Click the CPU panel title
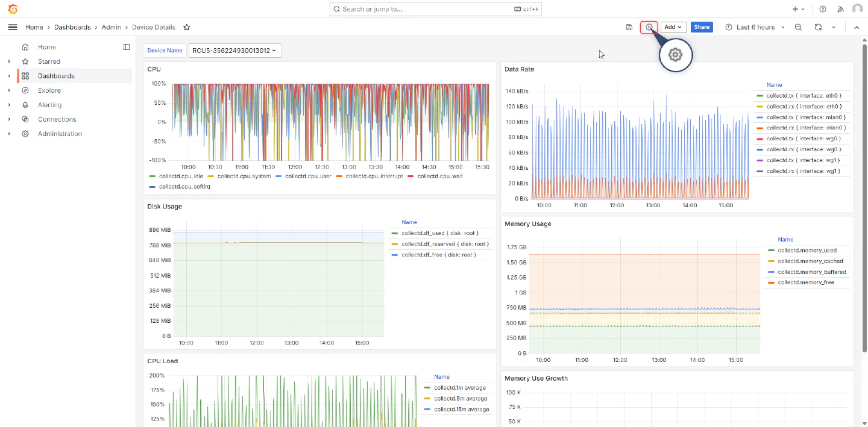 click(154, 69)
